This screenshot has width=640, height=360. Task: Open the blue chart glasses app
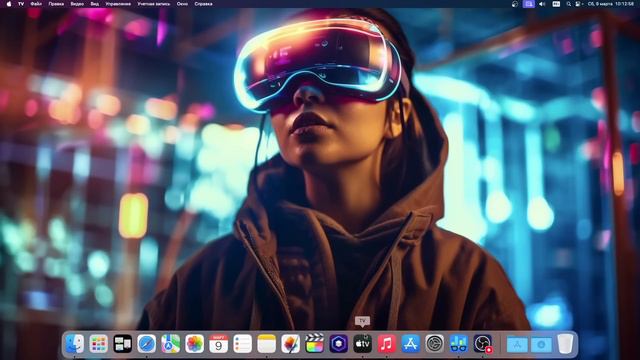(x=458, y=344)
